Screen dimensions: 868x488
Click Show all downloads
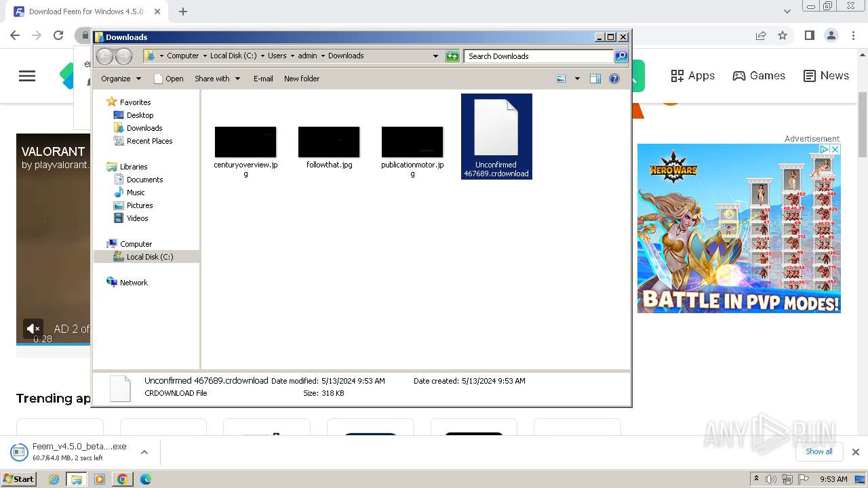coord(819,451)
